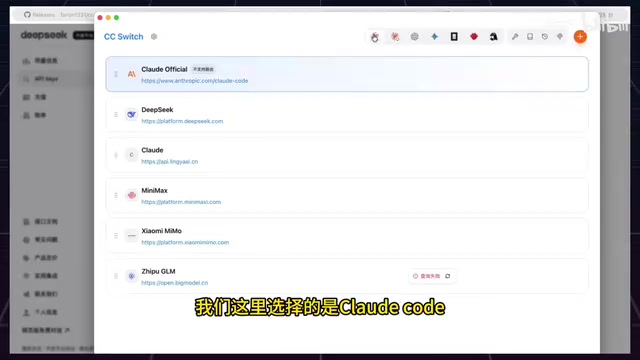Select the leftmost app icon in CC Switch toolbar

(x=375, y=37)
